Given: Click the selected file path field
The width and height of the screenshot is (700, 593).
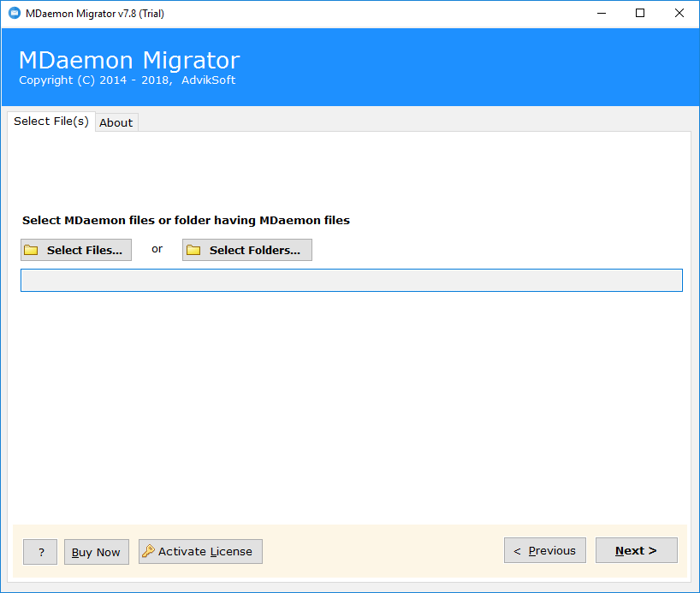Looking at the screenshot, I should (x=351, y=280).
